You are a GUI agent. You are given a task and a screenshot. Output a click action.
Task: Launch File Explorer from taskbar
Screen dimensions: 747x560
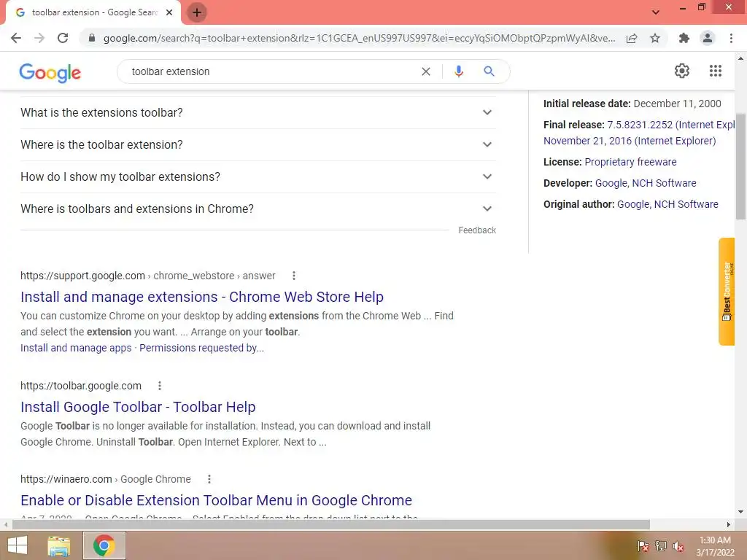click(x=59, y=545)
